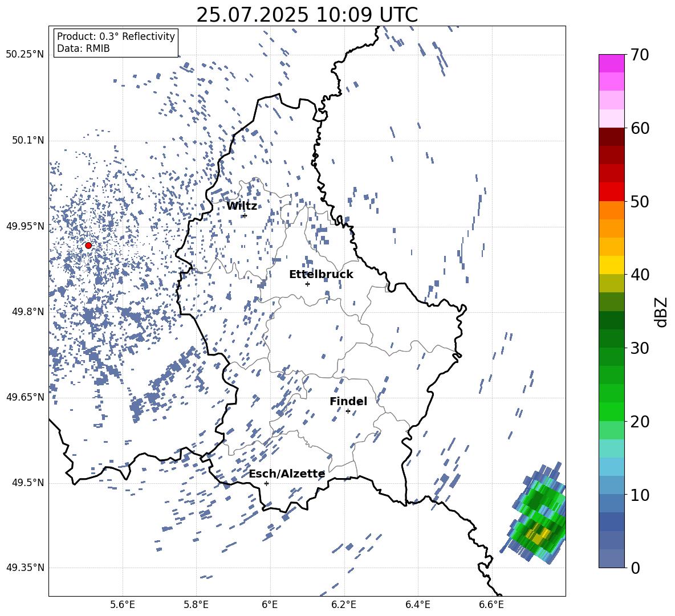Click the 6.2°E longitude label
The height and width of the screenshot is (616, 675).
click(x=344, y=605)
